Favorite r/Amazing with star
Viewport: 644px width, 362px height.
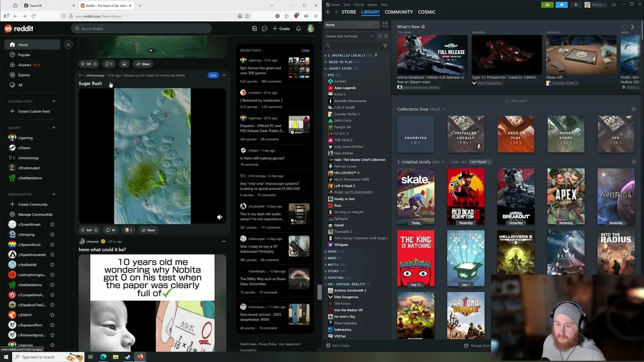click(x=52, y=234)
